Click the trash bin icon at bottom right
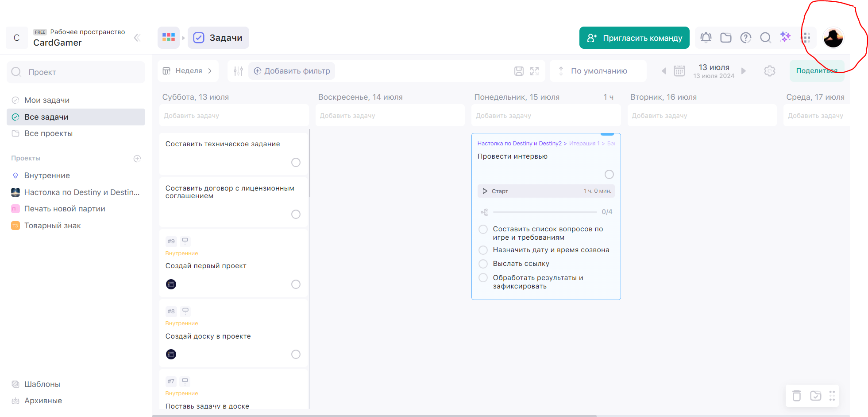Viewport: 868px width, 417px height. 797,396
